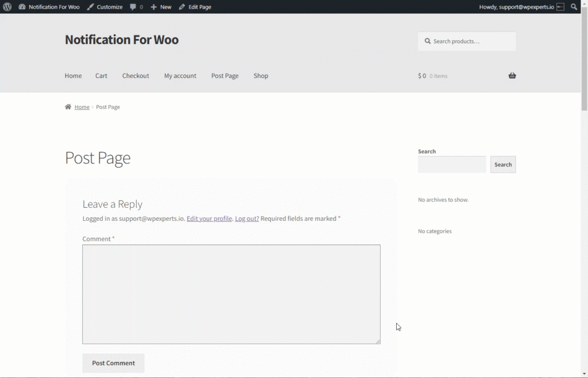Open the Notification For Woo admin dashboard link
Screen dimensions: 588x378
point(49,7)
